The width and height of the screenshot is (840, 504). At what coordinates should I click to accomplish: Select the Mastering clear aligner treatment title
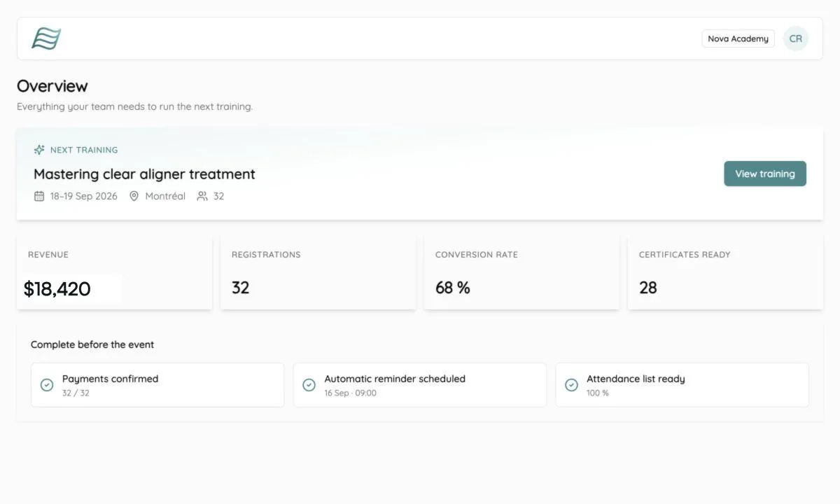[144, 174]
